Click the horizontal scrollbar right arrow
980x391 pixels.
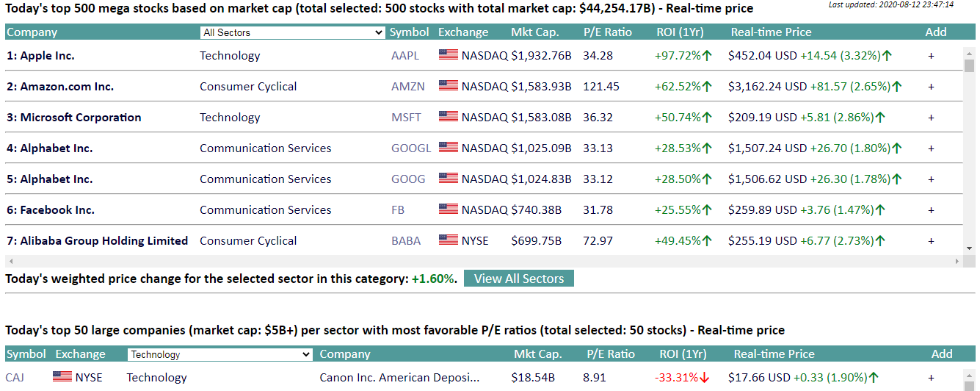pos(957,262)
